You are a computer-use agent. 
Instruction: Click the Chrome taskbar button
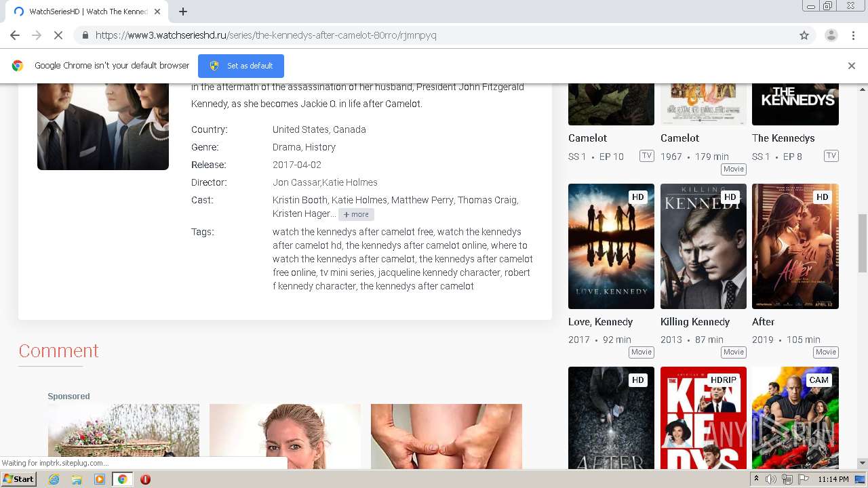click(x=122, y=479)
